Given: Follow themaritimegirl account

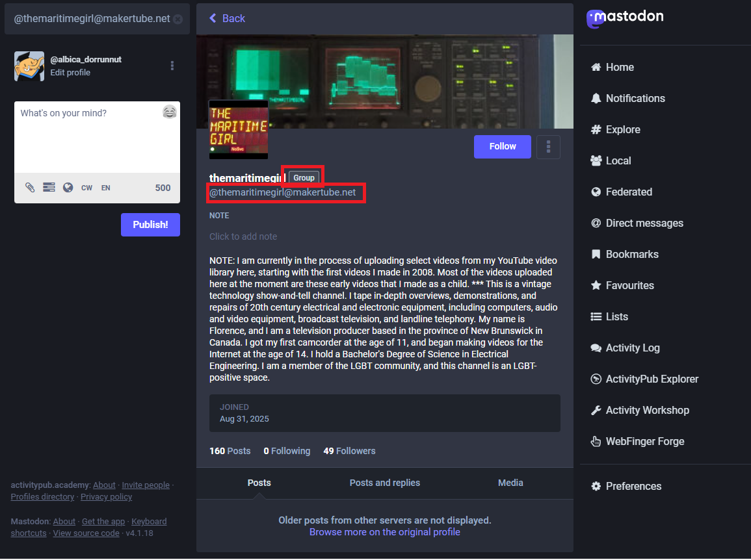Looking at the screenshot, I should pos(502,147).
